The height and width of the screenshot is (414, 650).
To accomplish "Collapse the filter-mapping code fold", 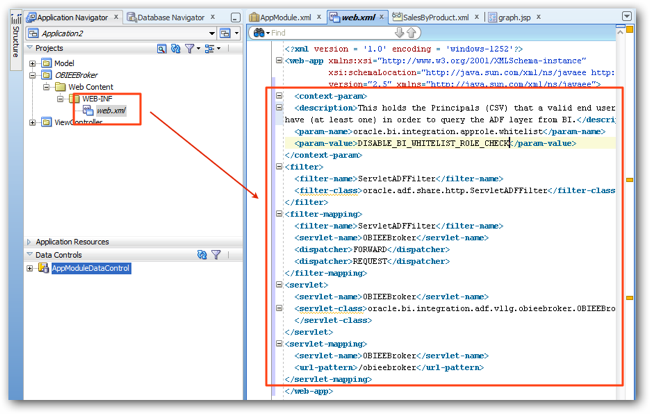I will click(x=279, y=214).
